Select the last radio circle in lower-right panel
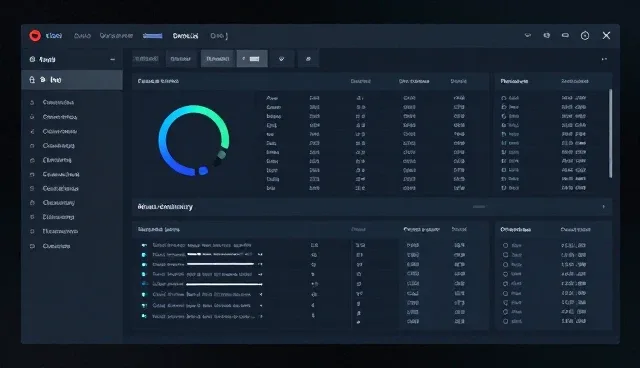The height and width of the screenshot is (368, 640). [505, 321]
